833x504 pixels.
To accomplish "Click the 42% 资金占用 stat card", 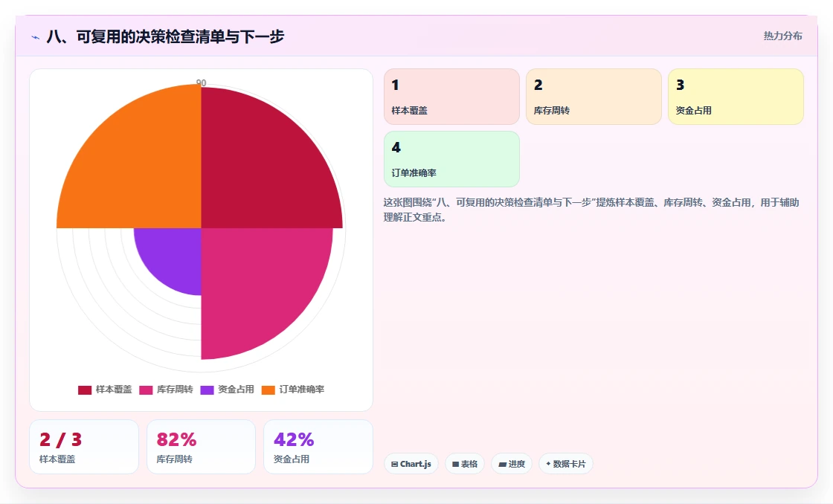I will (318, 447).
